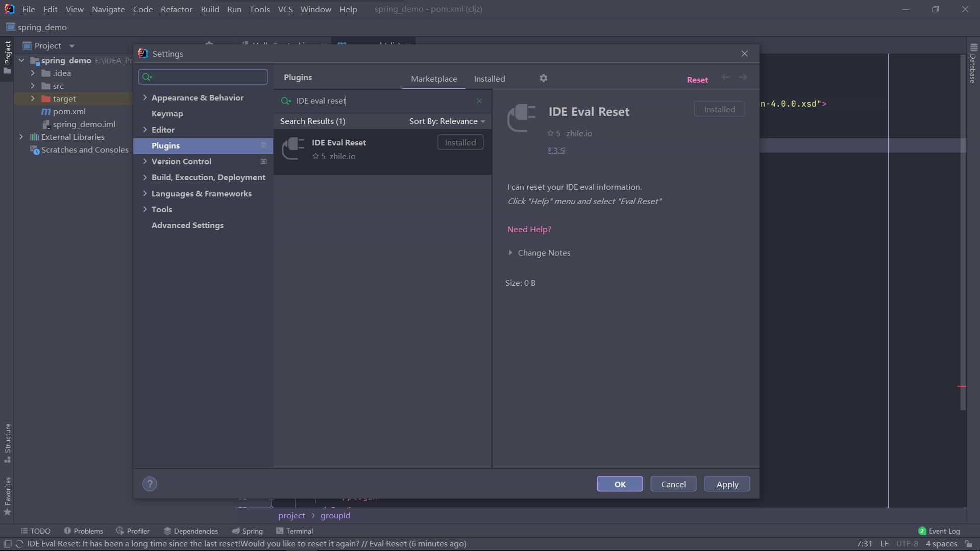Click Version Control project-level indicator icon
980x551 pixels.
pyautogui.click(x=263, y=162)
